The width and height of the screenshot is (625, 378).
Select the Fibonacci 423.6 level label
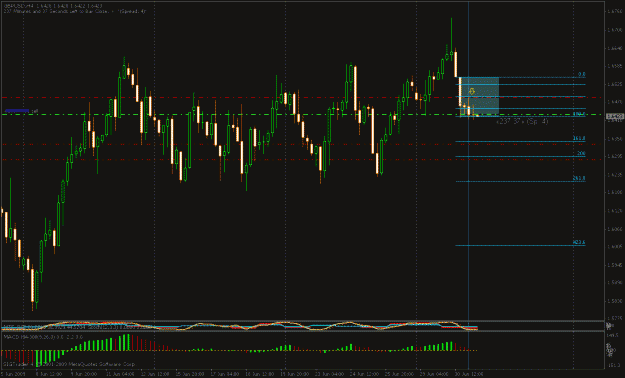click(579, 242)
